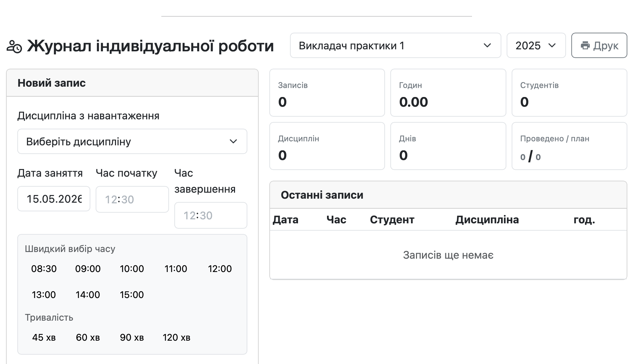
Task: Pick quick start time 09:00
Action: (x=88, y=269)
